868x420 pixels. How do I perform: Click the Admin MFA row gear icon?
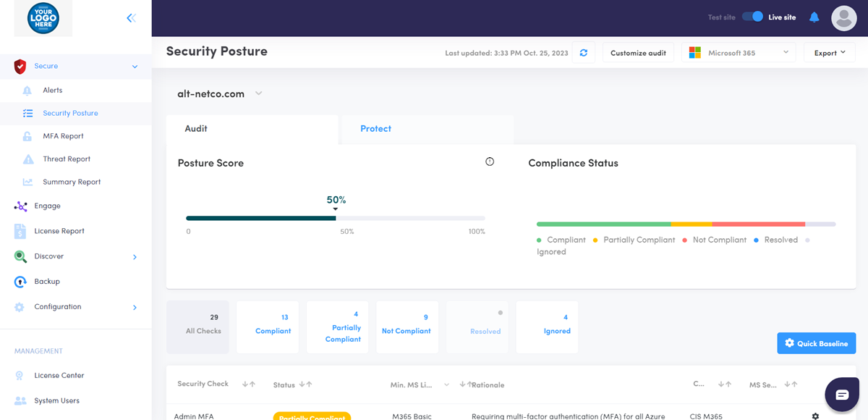click(815, 416)
